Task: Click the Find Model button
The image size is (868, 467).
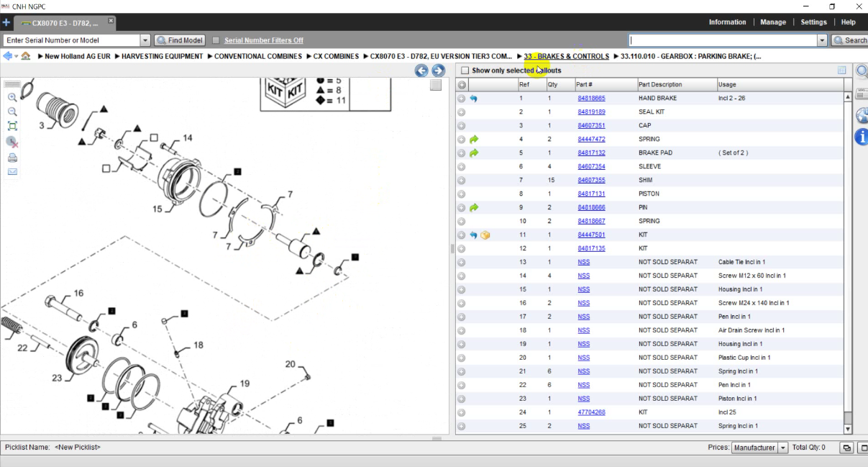Action: click(179, 41)
